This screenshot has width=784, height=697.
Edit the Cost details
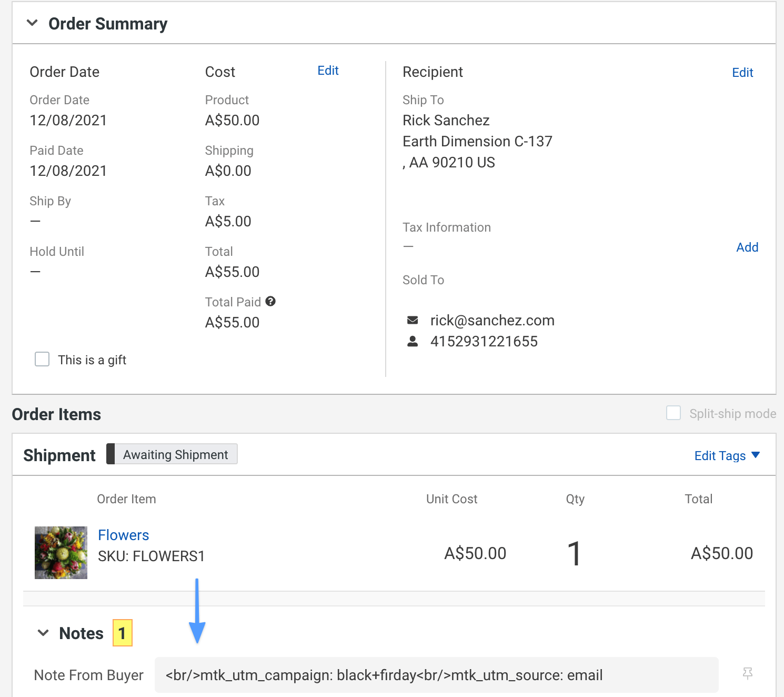328,71
